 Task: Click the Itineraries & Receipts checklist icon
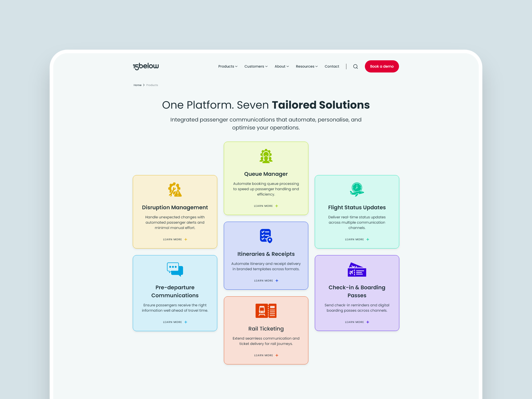(x=266, y=236)
